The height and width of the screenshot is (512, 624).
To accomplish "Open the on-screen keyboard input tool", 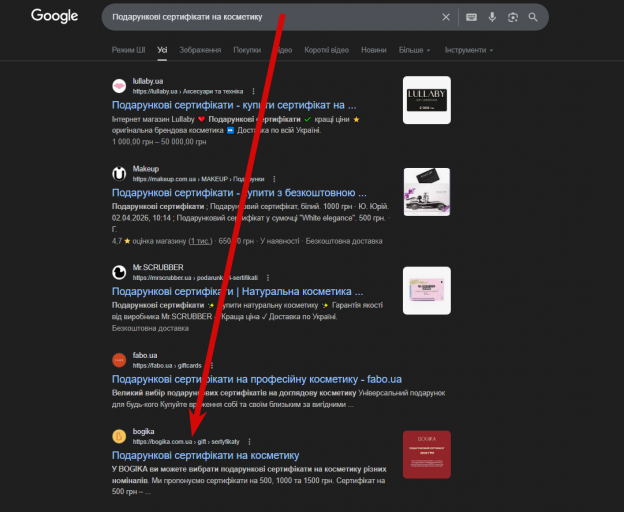I will pos(471,17).
